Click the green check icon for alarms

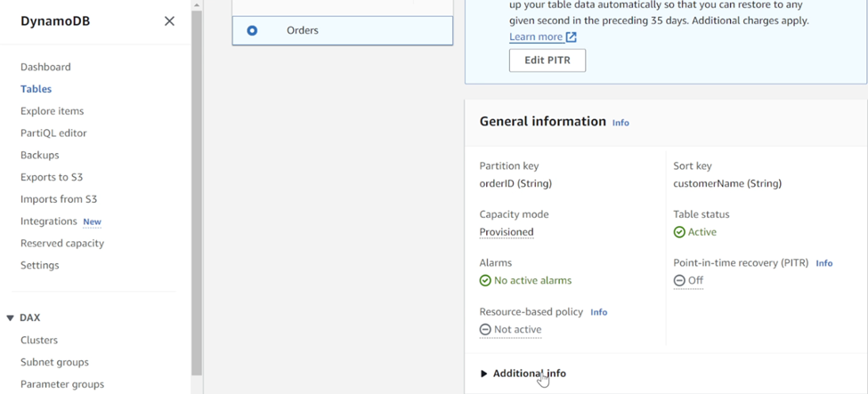click(485, 280)
